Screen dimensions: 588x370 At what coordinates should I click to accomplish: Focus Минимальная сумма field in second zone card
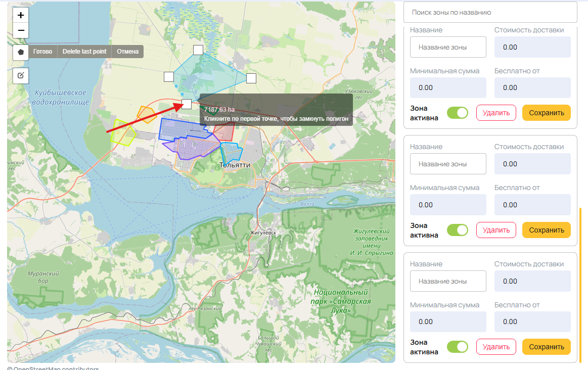pos(448,205)
